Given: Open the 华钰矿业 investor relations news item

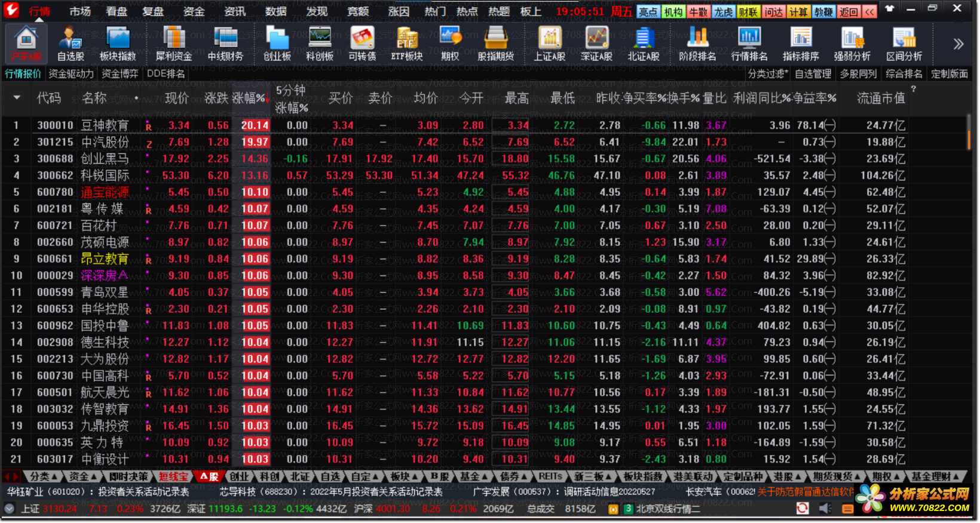Looking at the screenshot, I should coord(98,492).
